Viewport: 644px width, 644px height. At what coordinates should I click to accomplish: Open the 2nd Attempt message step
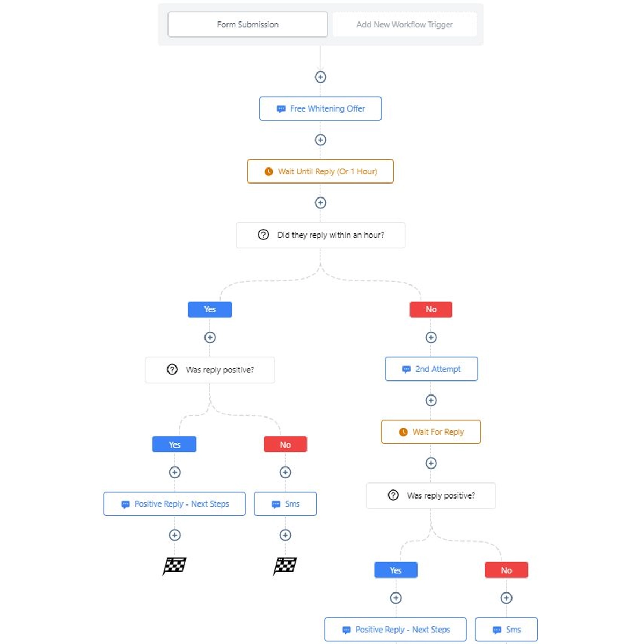click(431, 369)
